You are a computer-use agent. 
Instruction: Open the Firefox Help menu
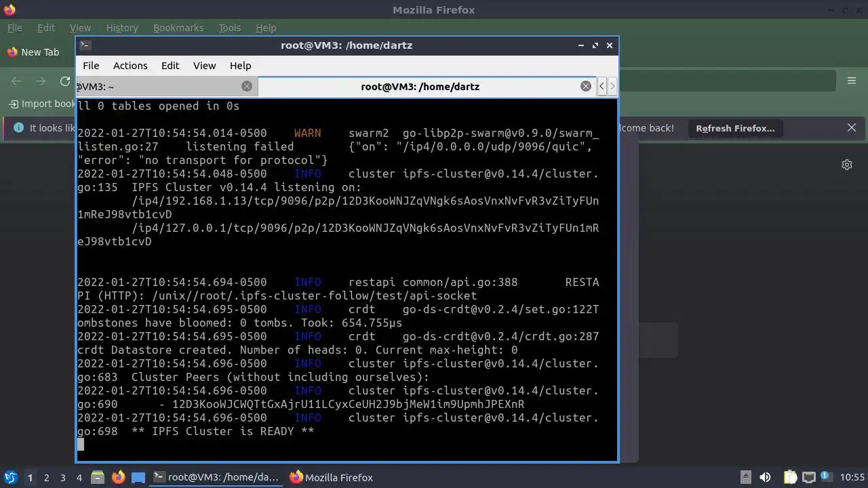(x=266, y=28)
